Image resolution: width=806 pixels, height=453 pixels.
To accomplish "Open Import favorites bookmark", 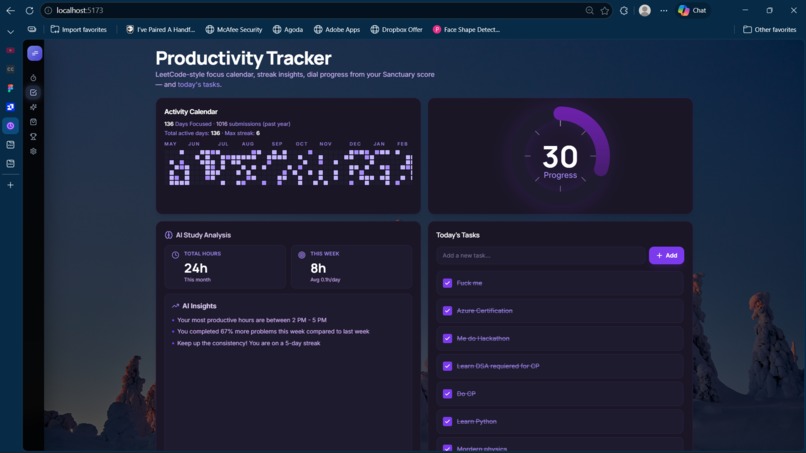I will tap(79, 29).
